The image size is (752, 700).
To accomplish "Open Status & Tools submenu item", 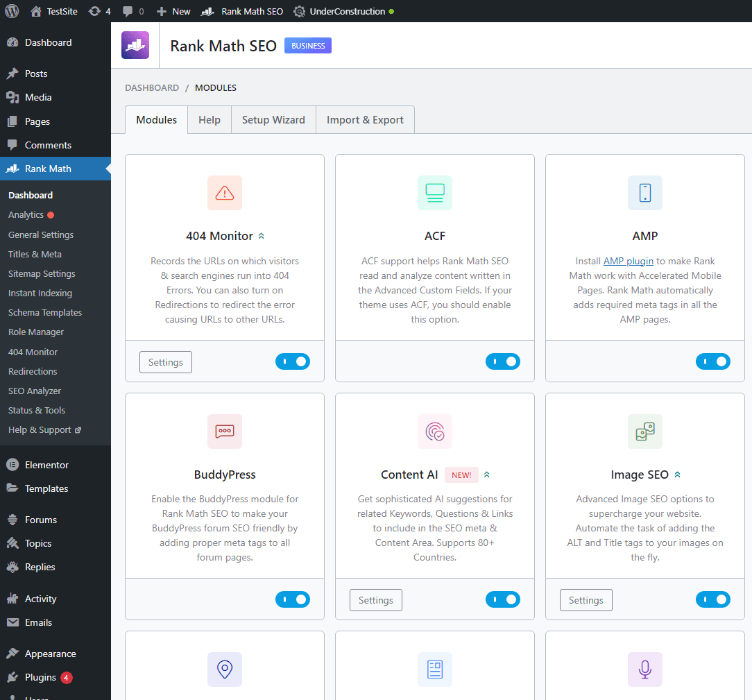I will pyautogui.click(x=37, y=411).
